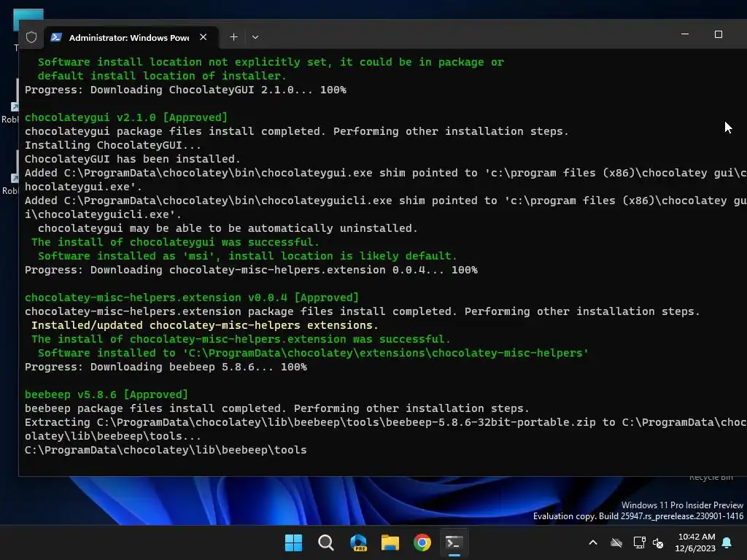Maximize the terminal window
Image resolution: width=747 pixels, height=560 pixels.
click(719, 34)
